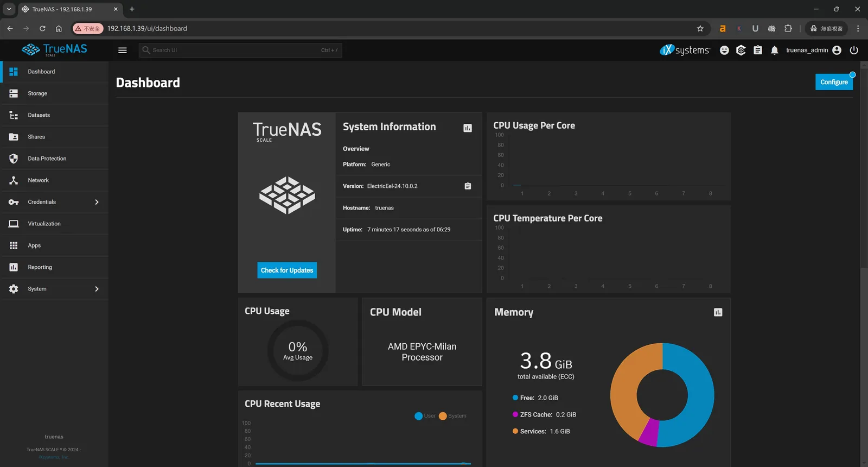Click the browser reload icon
The height and width of the screenshot is (467, 868).
coord(42,28)
